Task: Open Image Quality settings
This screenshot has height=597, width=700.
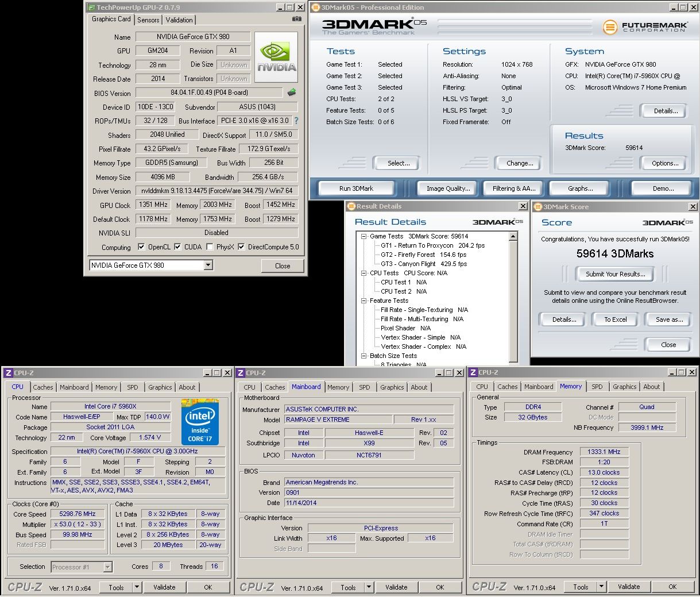Action: click(448, 188)
